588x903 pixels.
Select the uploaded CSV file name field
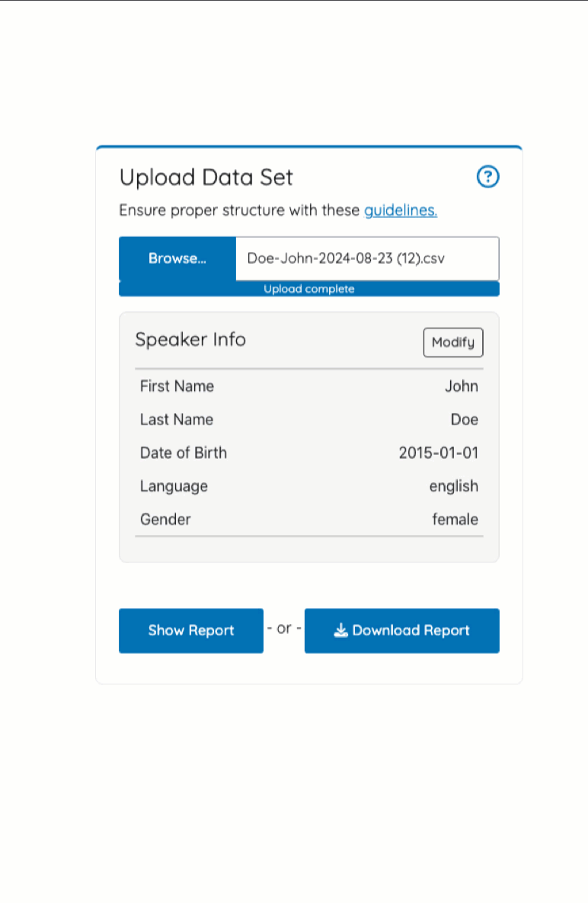(368, 258)
